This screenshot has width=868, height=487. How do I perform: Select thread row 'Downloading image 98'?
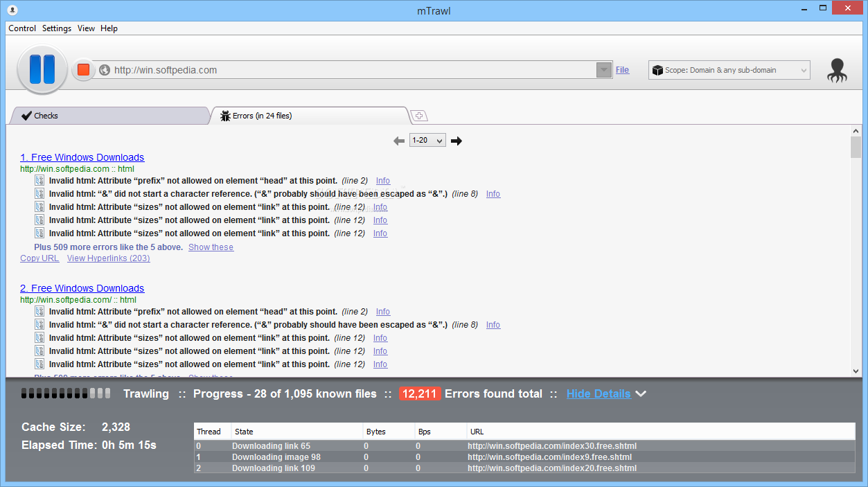[524, 457]
